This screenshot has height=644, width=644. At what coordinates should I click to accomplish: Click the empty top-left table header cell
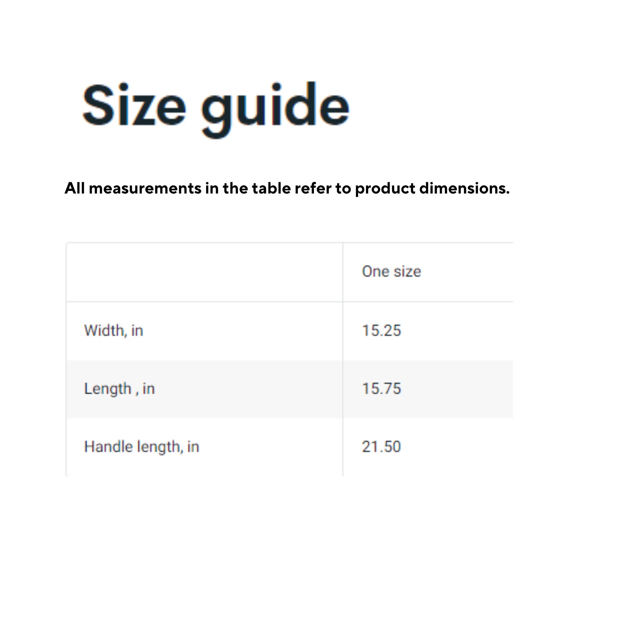[204, 272]
